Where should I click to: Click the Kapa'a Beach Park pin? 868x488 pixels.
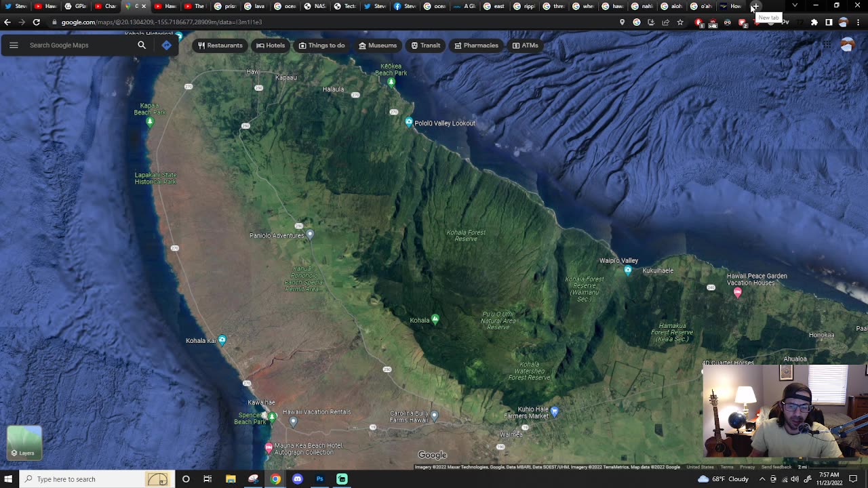150,121
